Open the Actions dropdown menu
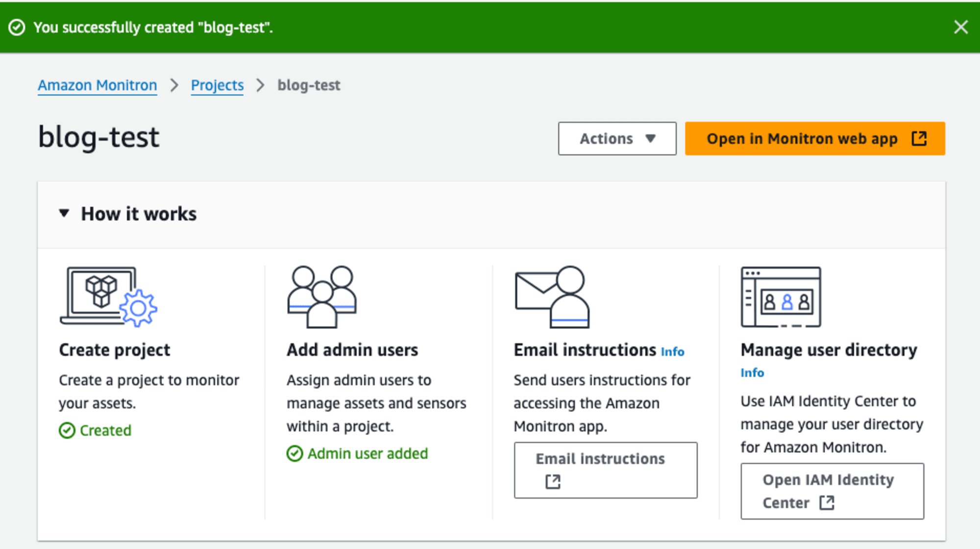980x549 pixels. point(617,139)
